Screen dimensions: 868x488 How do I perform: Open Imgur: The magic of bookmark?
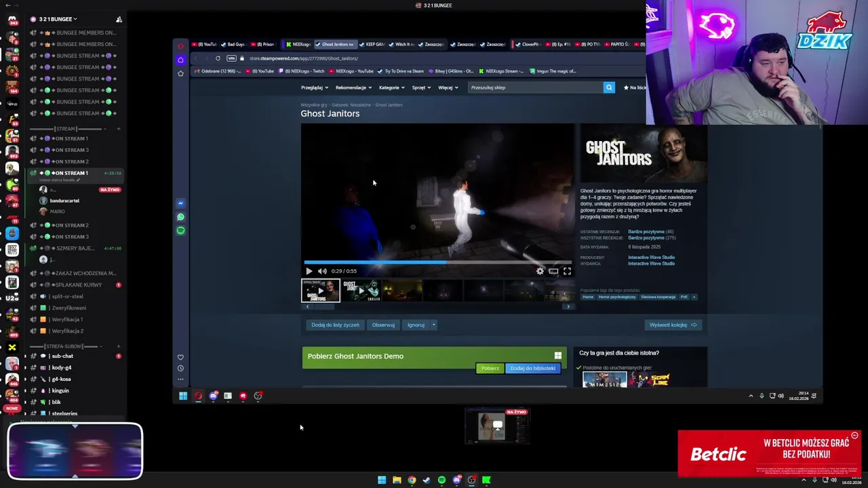[x=553, y=71]
